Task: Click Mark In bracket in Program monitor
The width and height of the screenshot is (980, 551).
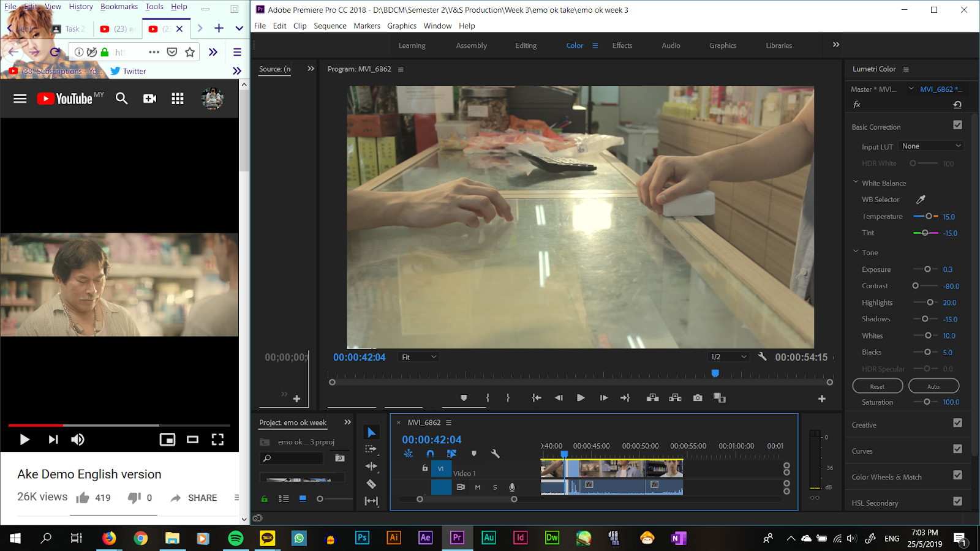Action: [488, 398]
